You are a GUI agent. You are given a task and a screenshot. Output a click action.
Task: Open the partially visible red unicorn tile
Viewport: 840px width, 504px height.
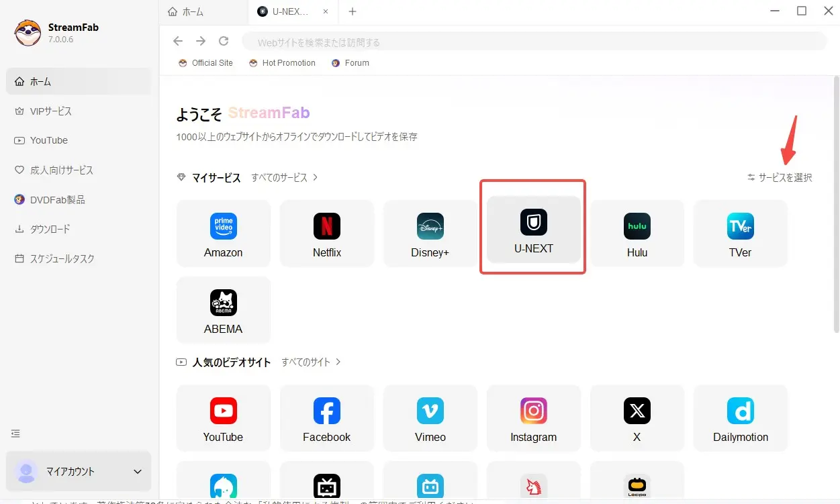click(x=534, y=482)
